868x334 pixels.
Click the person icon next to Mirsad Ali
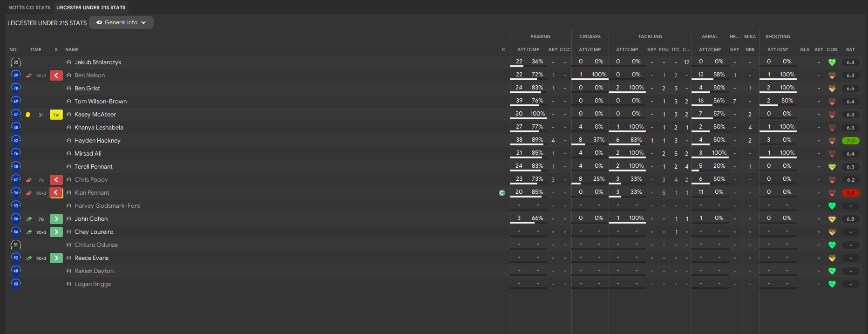pos(69,154)
